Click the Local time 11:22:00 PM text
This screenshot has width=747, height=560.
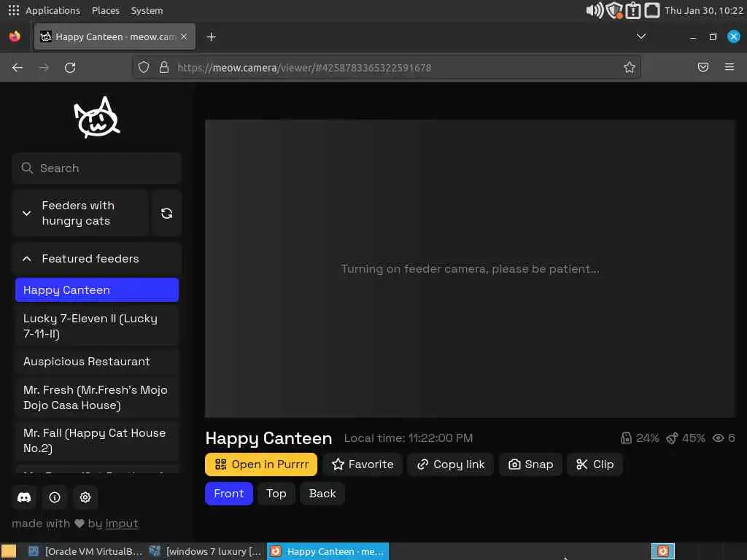(409, 438)
